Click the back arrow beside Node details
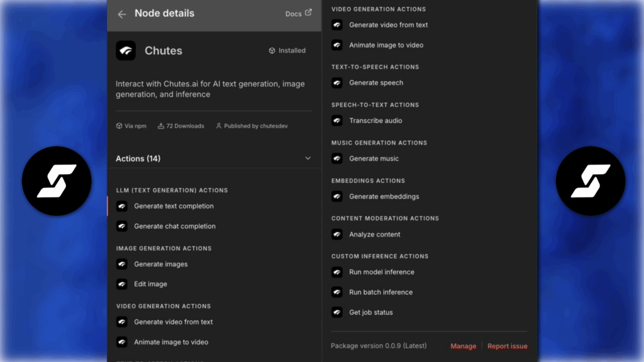Viewport: 644px width, 362px height. pyautogui.click(x=122, y=14)
